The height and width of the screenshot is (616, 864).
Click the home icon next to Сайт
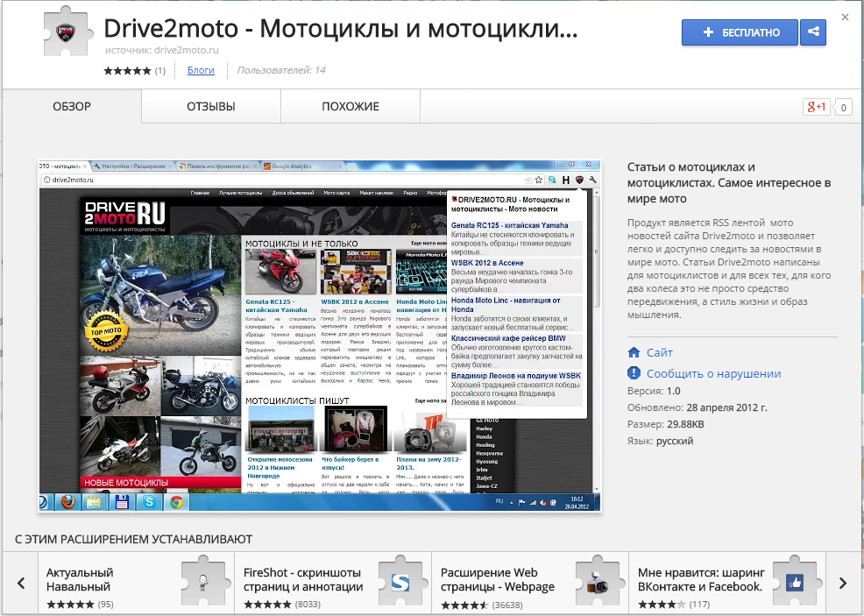[634, 352]
